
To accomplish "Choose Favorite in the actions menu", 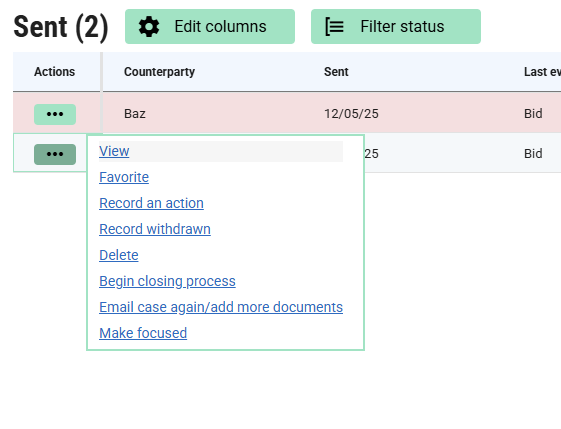I will [124, 177].
